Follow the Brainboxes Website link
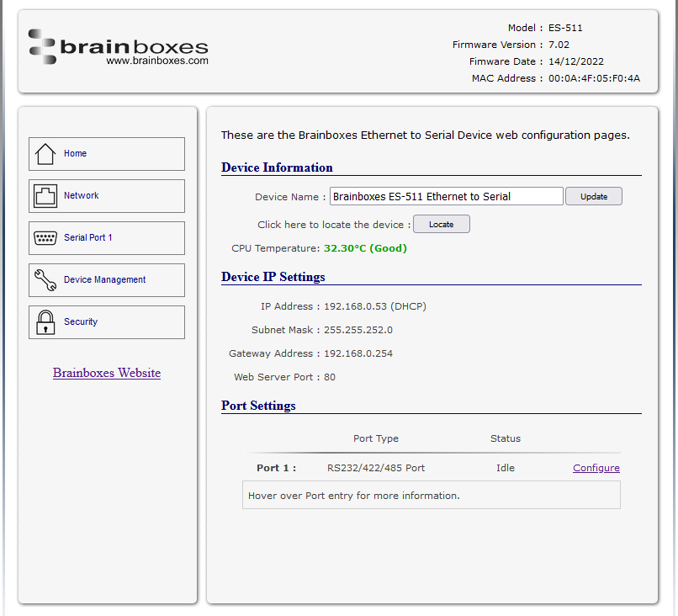This screenshot has width=678, height=616. 107,373
